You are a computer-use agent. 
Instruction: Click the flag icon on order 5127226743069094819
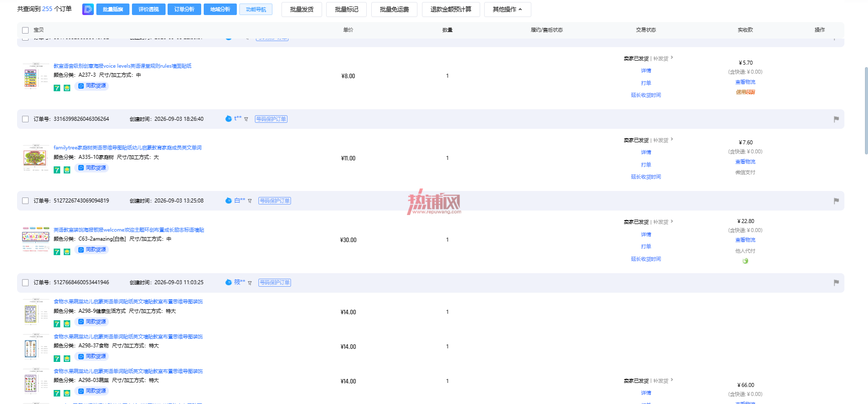tap(836, 201)
